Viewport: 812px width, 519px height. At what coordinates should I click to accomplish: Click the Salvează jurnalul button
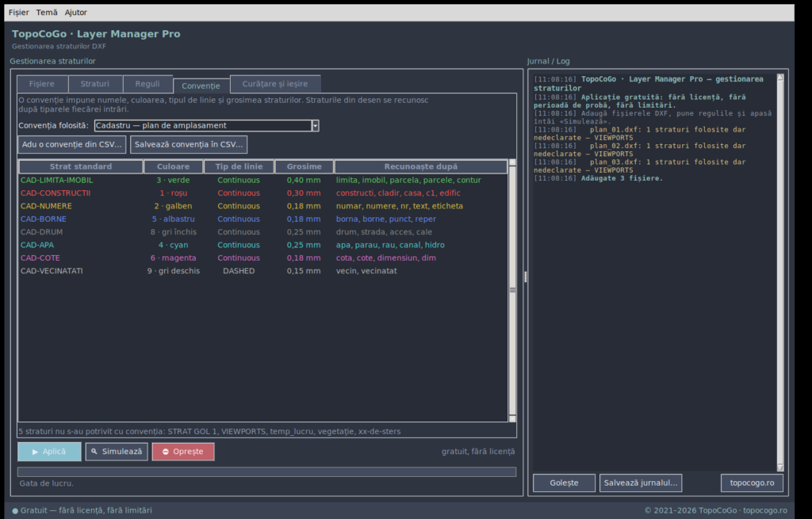pyautogui.click(x=641, y=483)
